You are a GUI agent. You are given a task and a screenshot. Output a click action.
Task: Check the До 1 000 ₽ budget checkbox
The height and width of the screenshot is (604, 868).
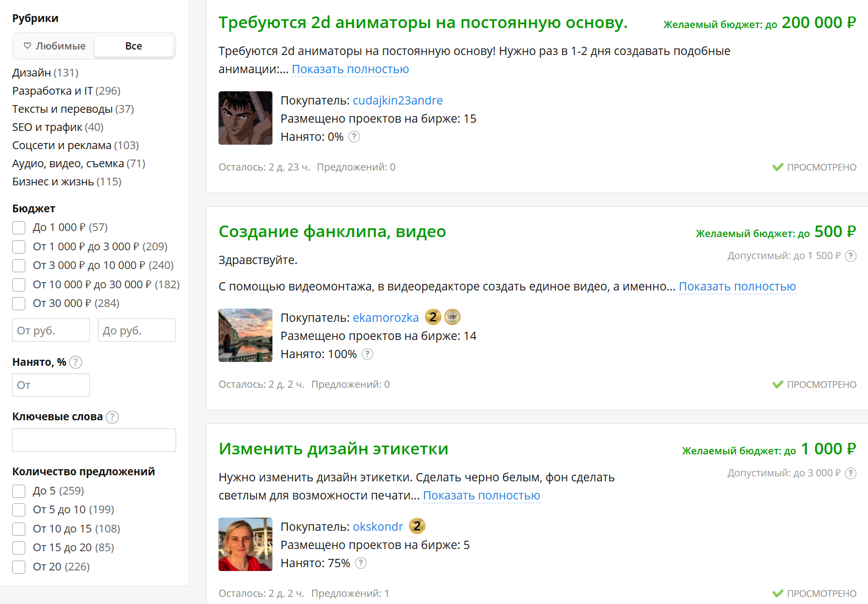click(x=19, y=228)
